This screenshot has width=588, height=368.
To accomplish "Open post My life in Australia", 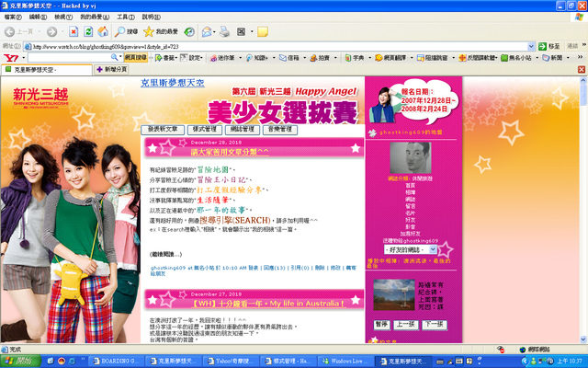I will (x=268, y=304).
